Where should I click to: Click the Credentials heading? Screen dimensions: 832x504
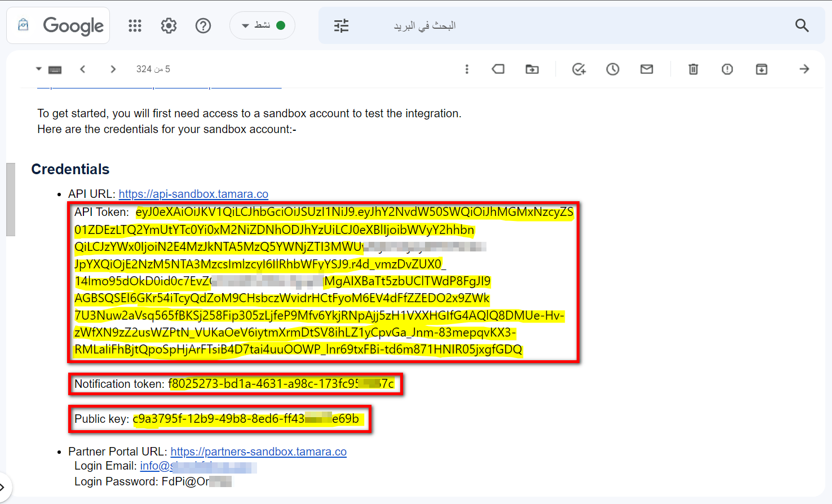(x=70, y=169)
